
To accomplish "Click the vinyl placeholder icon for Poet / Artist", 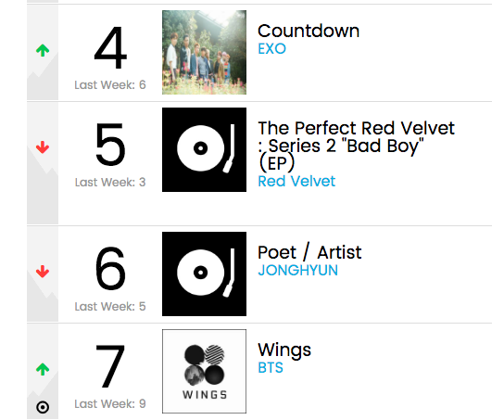I will pyautogui.click(x=204, y=274).
